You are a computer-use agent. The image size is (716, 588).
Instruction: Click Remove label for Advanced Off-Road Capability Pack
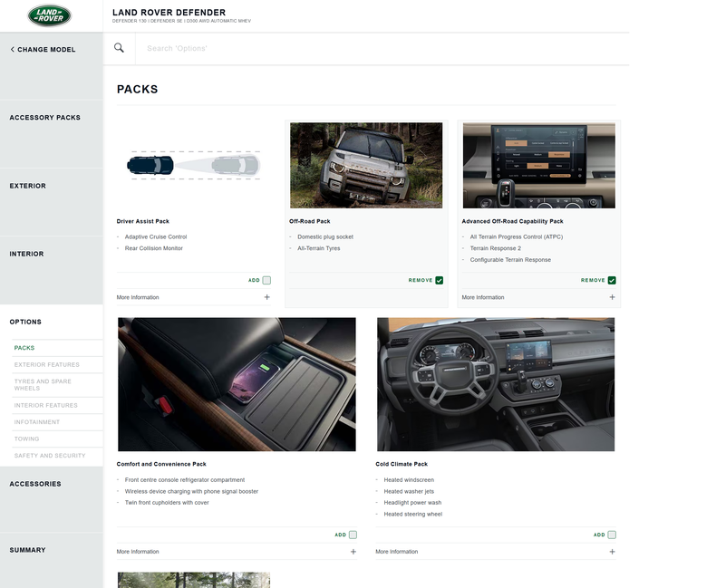pyautogui.click(x=593, y=280)
